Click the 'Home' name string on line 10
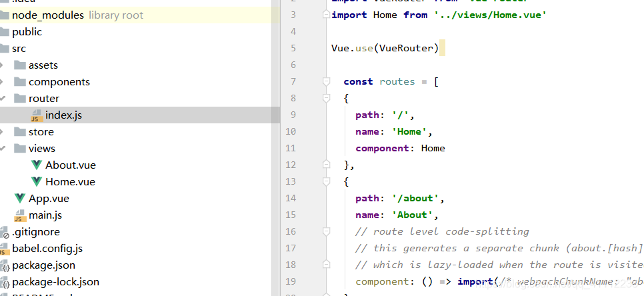The image size is (644, 296). 409,131
